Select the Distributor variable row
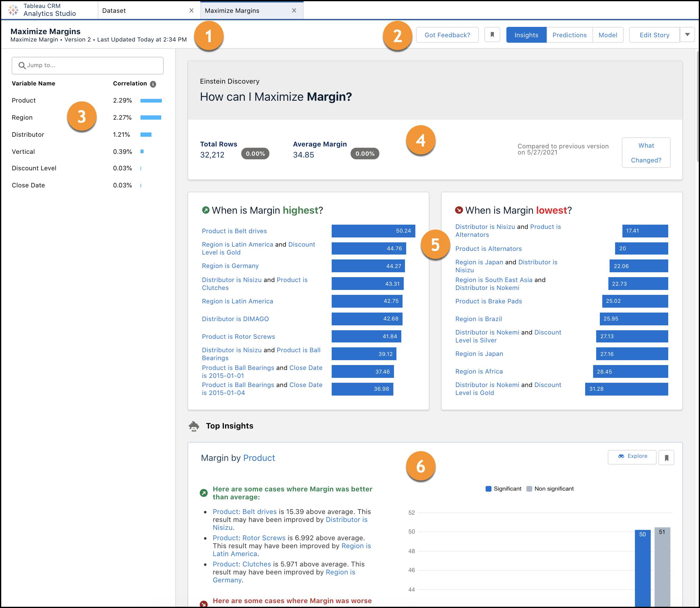This screenshot has height=608, width=700. coord(87,134)
